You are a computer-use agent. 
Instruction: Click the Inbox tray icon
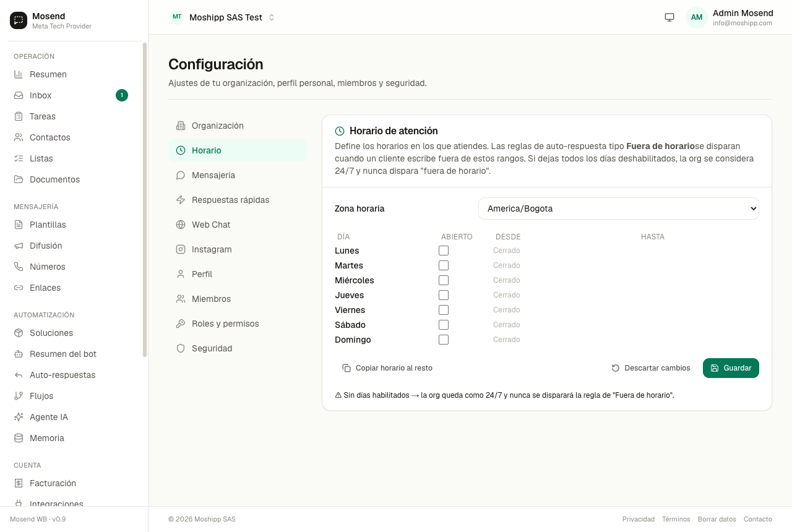[19, 95]
